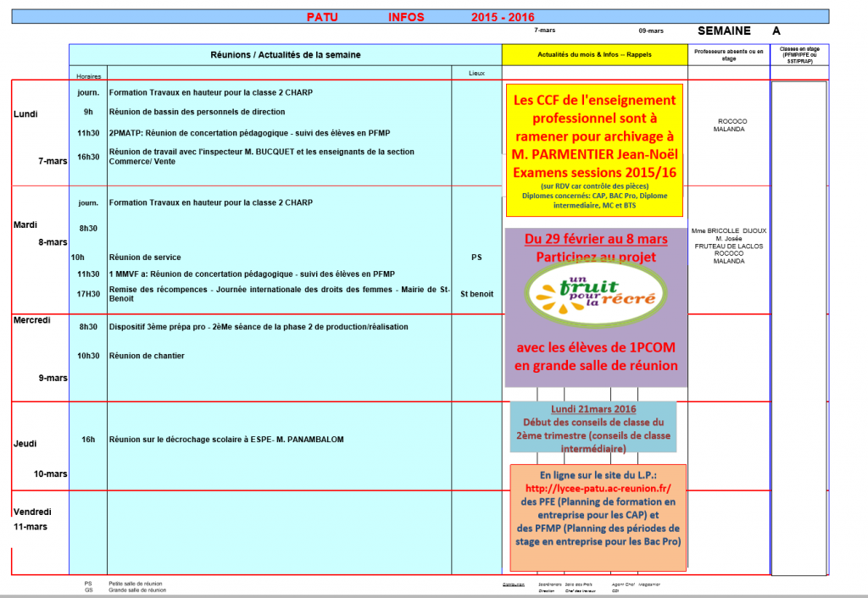This screenshot has width=868, height=598.
Task: Click the yellow 'Actualités du mois & Infos' header
Action: click(x=594, y=54)
